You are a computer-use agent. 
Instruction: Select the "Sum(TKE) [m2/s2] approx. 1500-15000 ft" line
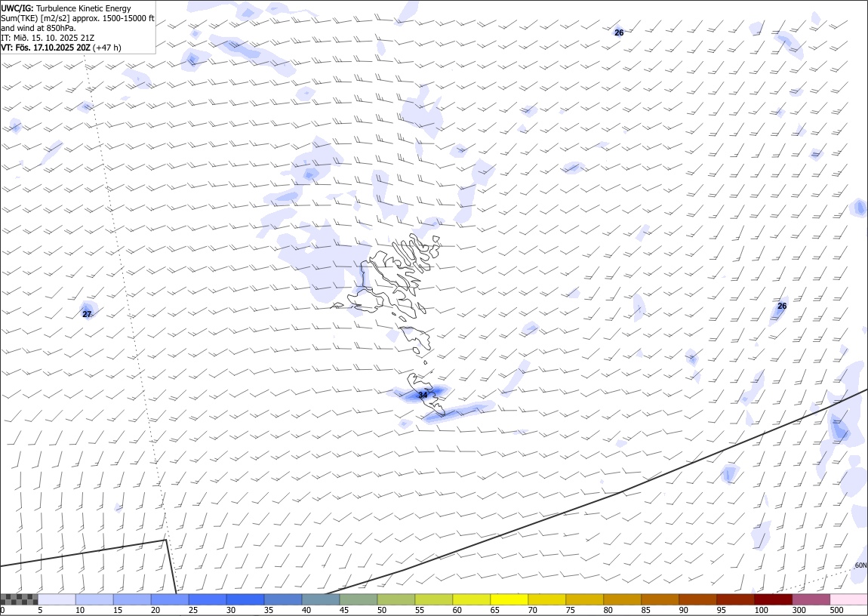click(x=78, y=18)
